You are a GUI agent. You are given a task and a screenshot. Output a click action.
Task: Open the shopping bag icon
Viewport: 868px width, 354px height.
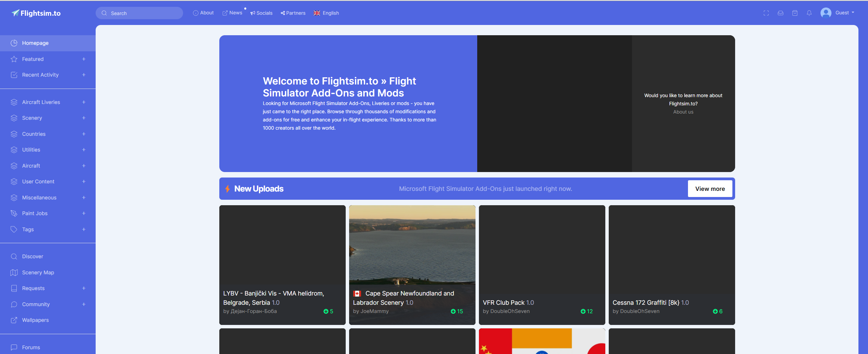(x=795, y=13)
